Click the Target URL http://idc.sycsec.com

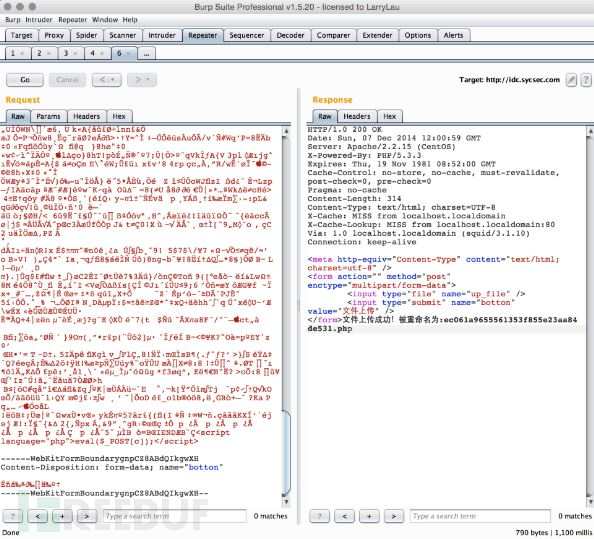(523, 80)
